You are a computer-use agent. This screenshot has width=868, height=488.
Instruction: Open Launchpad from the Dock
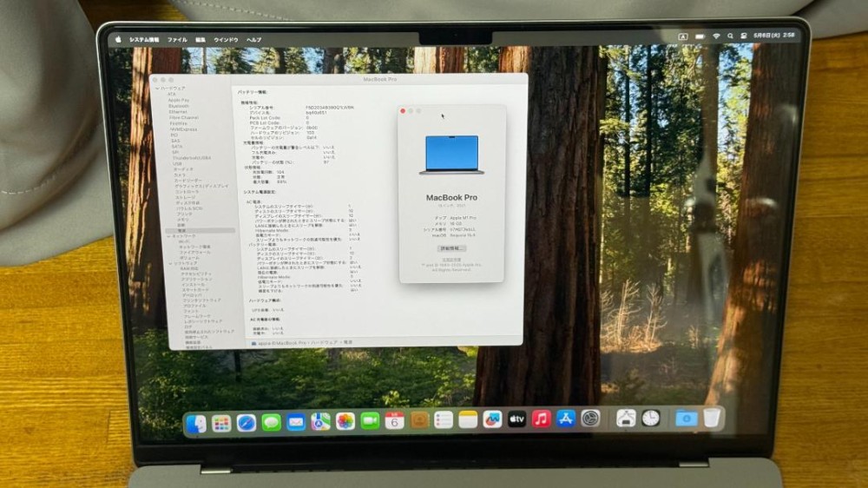(220, 424)
